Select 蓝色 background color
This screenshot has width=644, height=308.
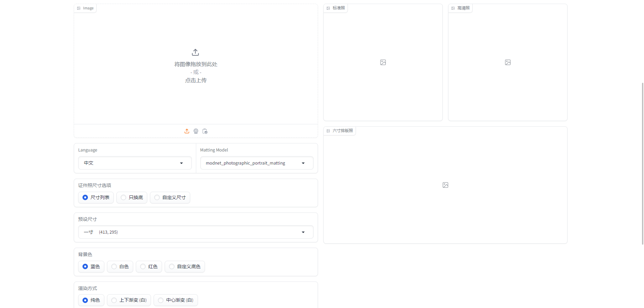(x=91, y=266)
